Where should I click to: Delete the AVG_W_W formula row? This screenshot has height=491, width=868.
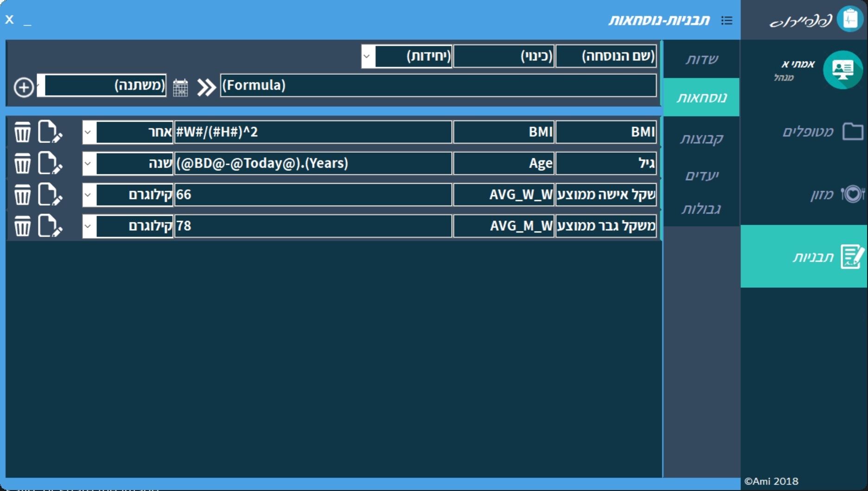point(22,194)
